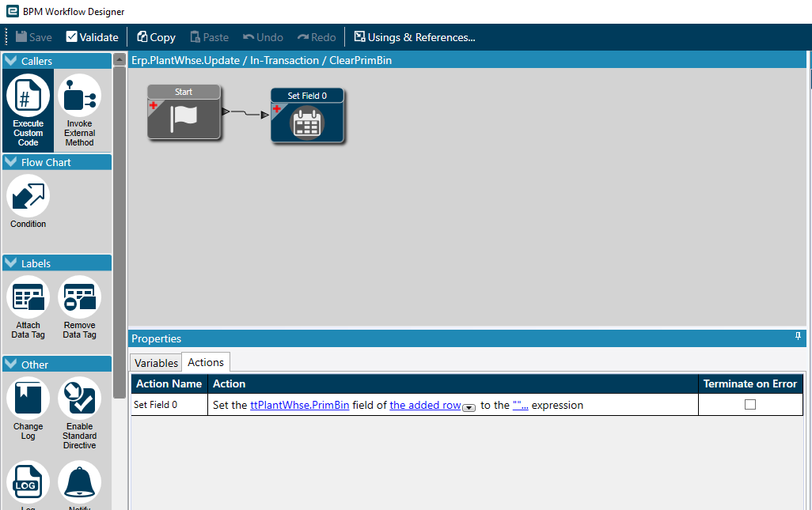Pick the Notify bell icon
The image size is (812, 510).
[x=79, y=482]
